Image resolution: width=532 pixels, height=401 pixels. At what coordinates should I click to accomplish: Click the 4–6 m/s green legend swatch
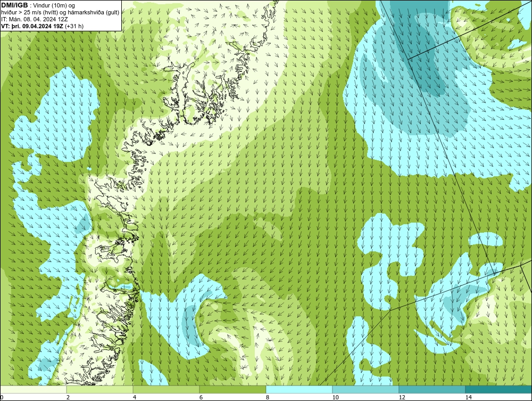[x=166, y=389]
